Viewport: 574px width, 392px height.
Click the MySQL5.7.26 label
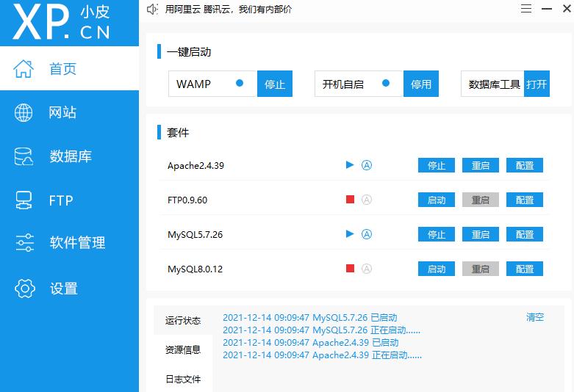(x=195, y=235)
